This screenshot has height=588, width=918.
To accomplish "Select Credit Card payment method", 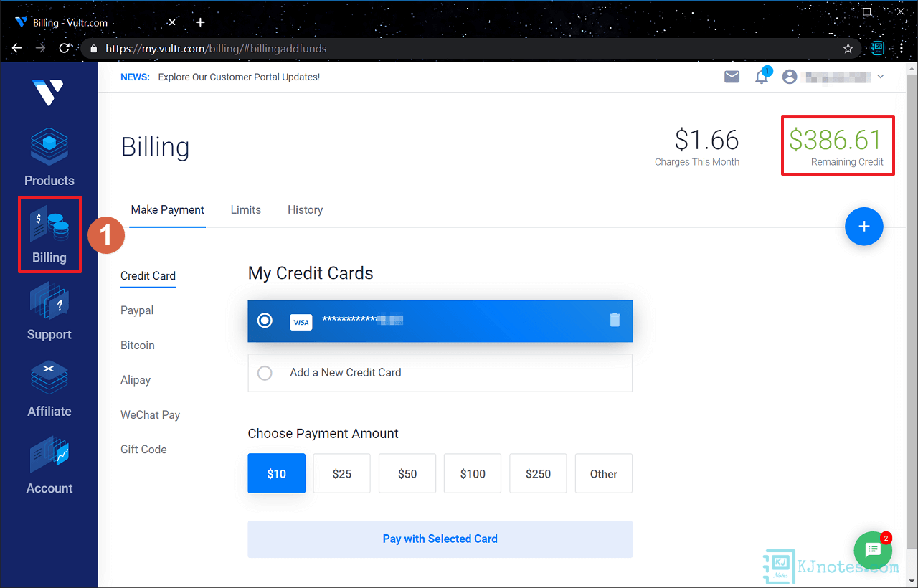I will (x=148, y=275).
